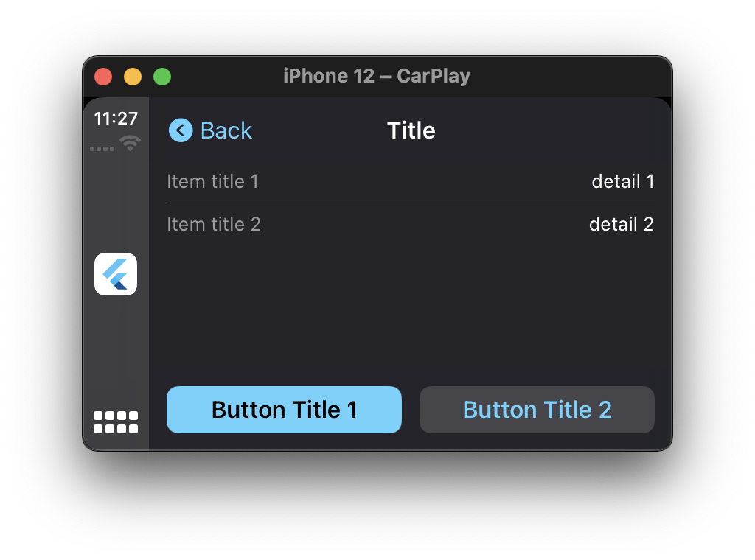The height and width of the screenshot is (560, 755).
Task: Click the Title header text
Action: (411, 130)
